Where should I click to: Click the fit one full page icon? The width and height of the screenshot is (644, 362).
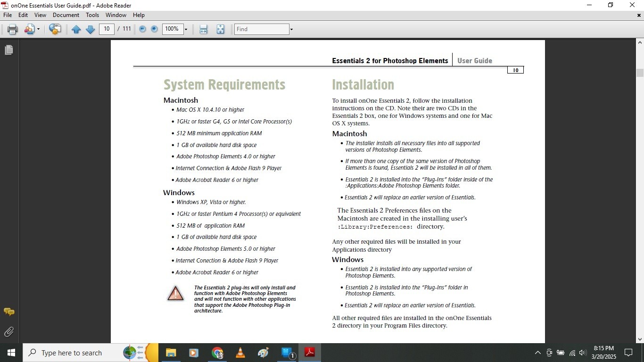tap(220, 29)
